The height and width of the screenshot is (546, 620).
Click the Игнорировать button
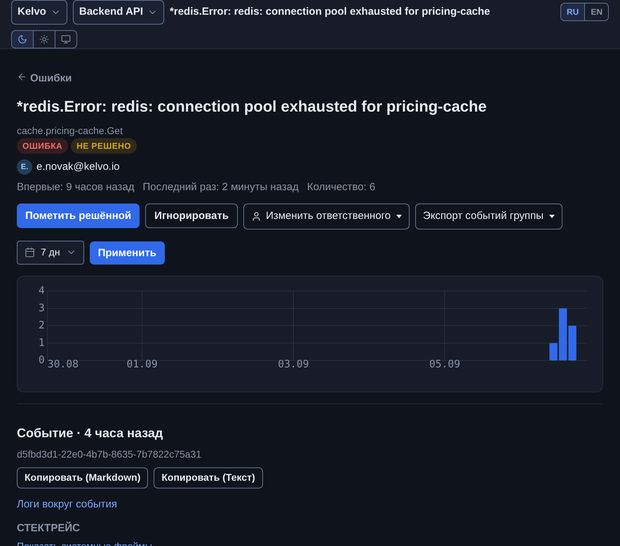point(191,216)
